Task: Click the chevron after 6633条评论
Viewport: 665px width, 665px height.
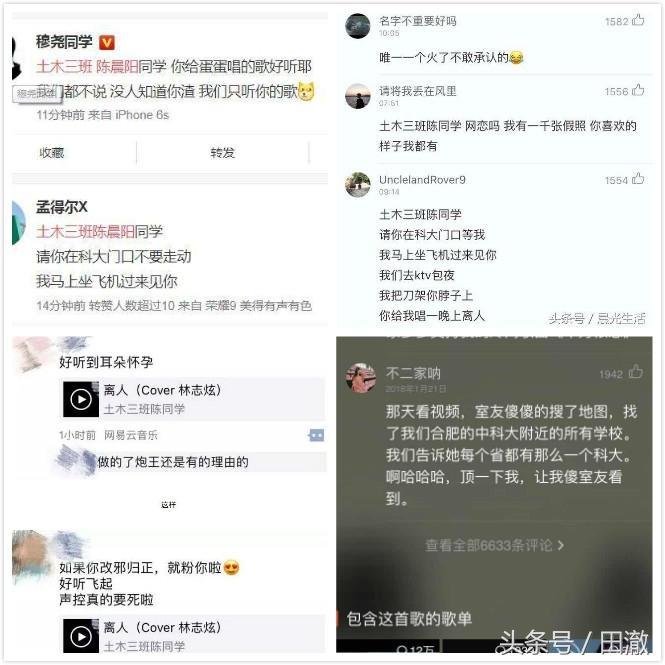Action: click(x=561, y=545)
